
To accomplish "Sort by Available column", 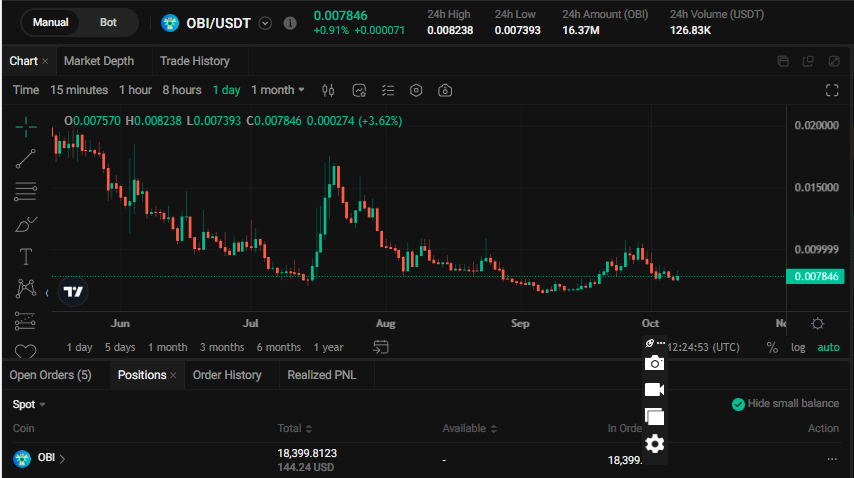I will 469,428.
